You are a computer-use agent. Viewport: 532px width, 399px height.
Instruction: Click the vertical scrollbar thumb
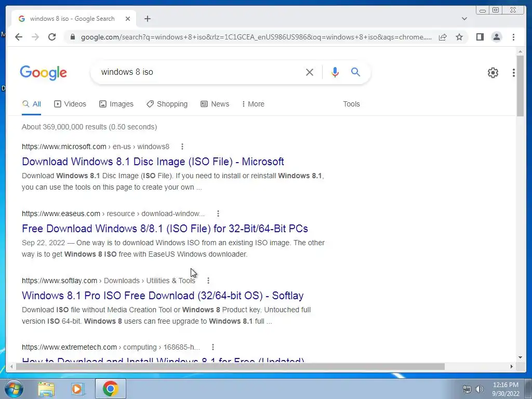pos(520,86)
